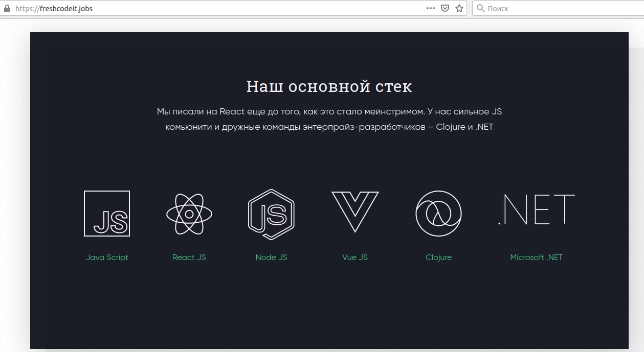Click the Pocket save icon
The image size is (644, 352).
pos(445,8)
